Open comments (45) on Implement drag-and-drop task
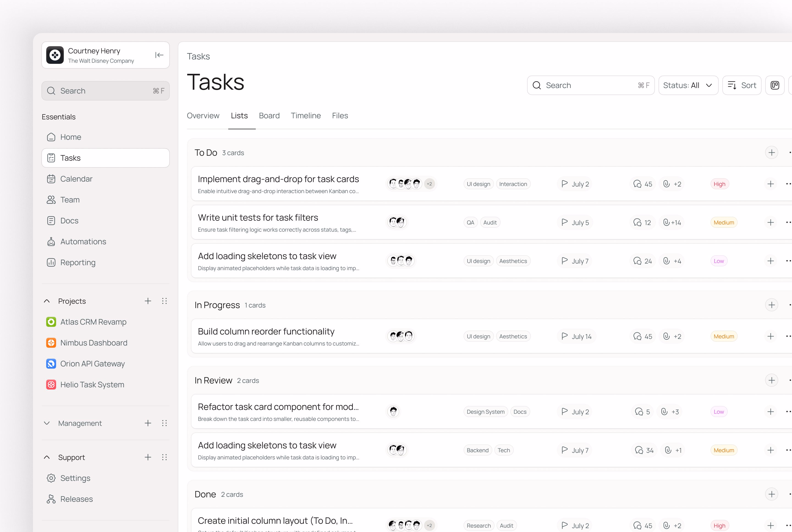 click(642, 184)
